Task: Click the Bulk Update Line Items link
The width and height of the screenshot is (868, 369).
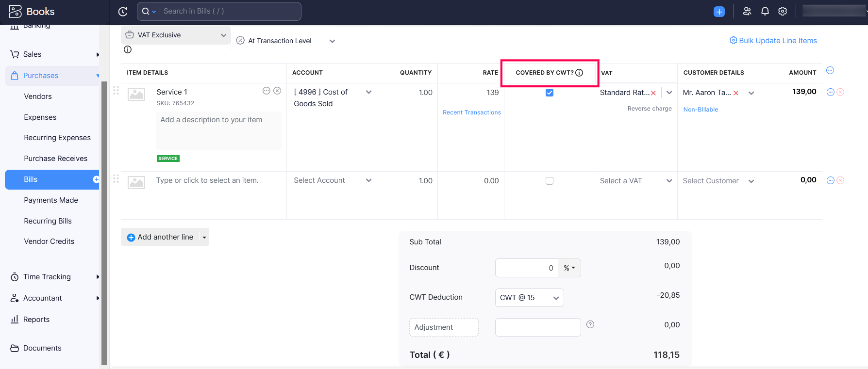Action: click(x=773, y=41)
